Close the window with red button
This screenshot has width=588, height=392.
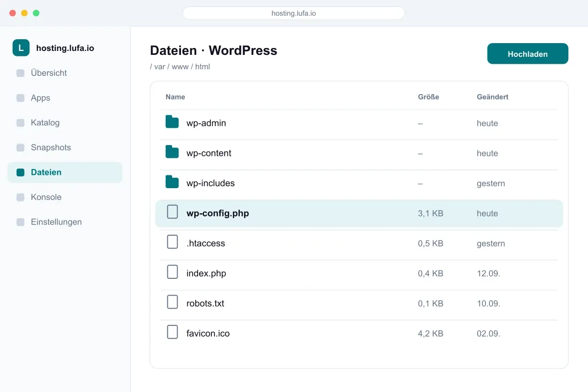coord(12,13)
